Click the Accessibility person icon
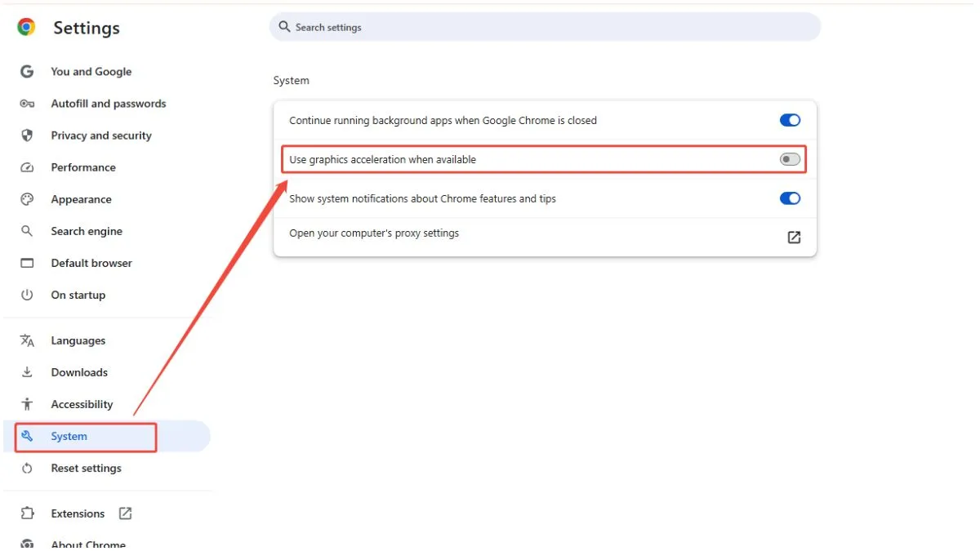The image size is (980, 551). click(x=27, y=404)
